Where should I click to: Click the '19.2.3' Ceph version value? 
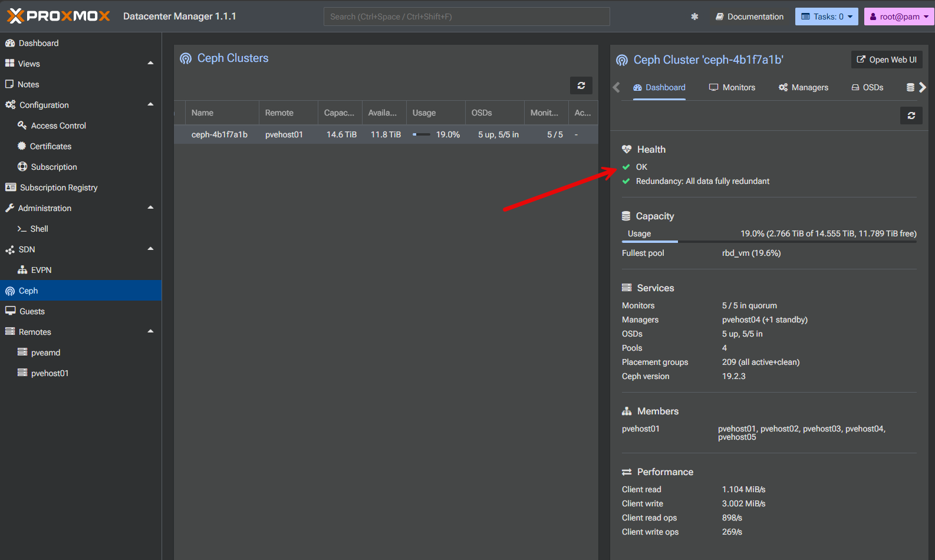pos(733,376)
